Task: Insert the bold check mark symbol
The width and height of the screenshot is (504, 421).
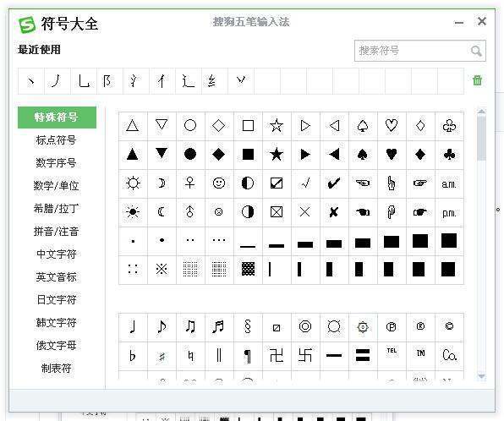Action: click(x=334, y=183)
